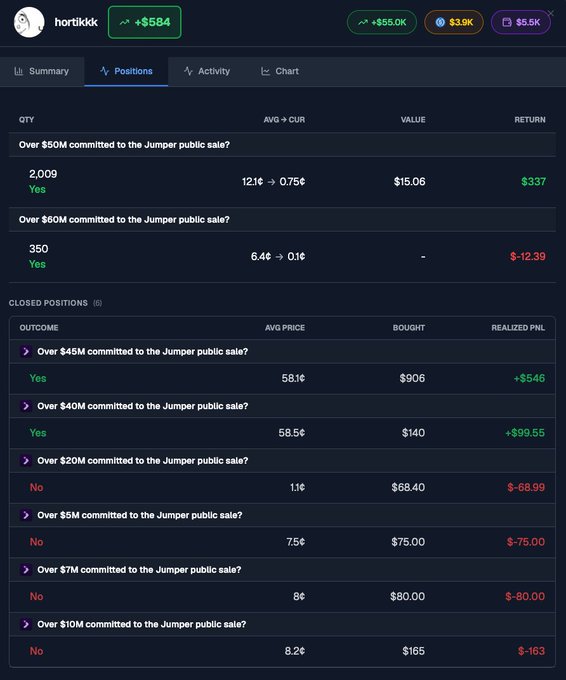This screenshot has height=680, width=566.
Task: Open the Activity tab
Action: point(207,71)
